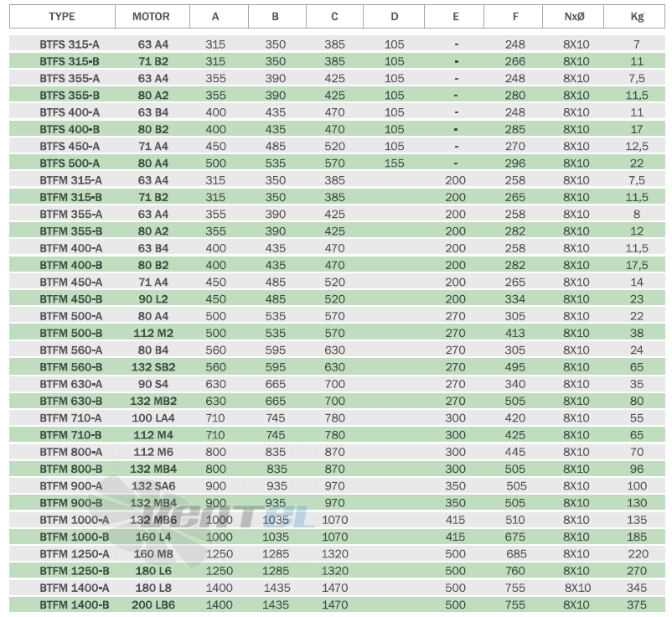Screen dimensions: 672x617
Task: Click F value 675
Action: pos(514,537)
